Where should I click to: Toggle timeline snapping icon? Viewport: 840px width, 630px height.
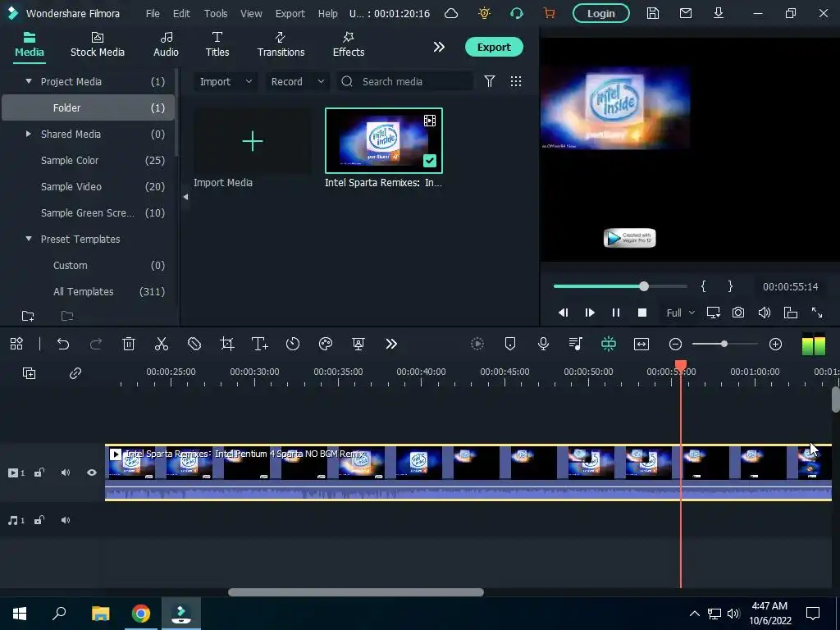609,344
